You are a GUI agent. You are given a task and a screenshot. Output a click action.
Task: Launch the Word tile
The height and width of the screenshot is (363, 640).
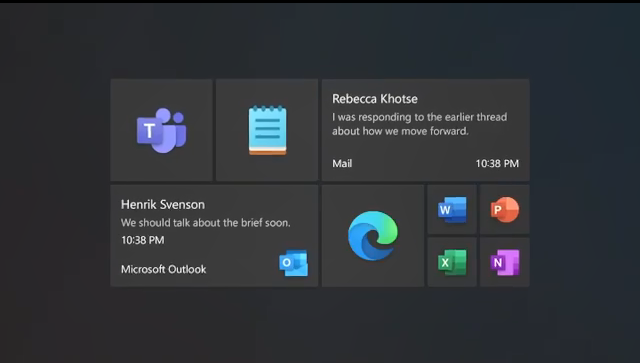point(452,209)
